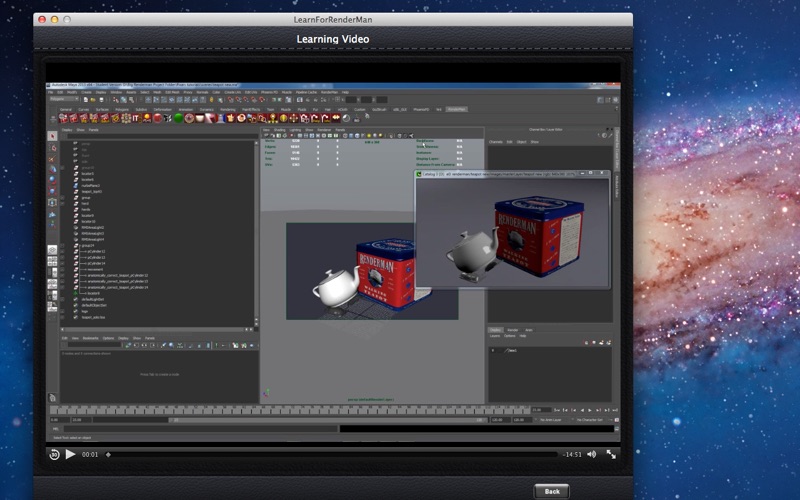
Task: Open Bookmarks menu in the node editor panel
Action: [90, 338]
